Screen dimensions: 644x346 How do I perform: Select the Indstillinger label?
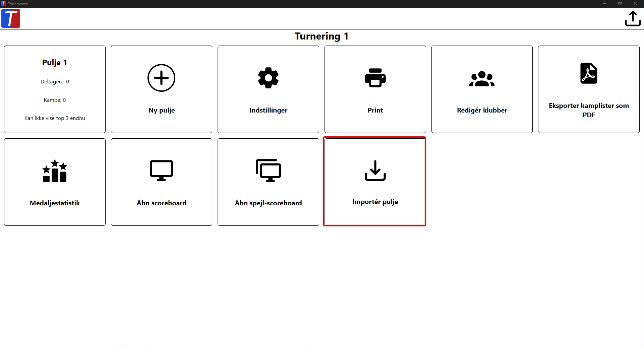[x=268, y=110]
